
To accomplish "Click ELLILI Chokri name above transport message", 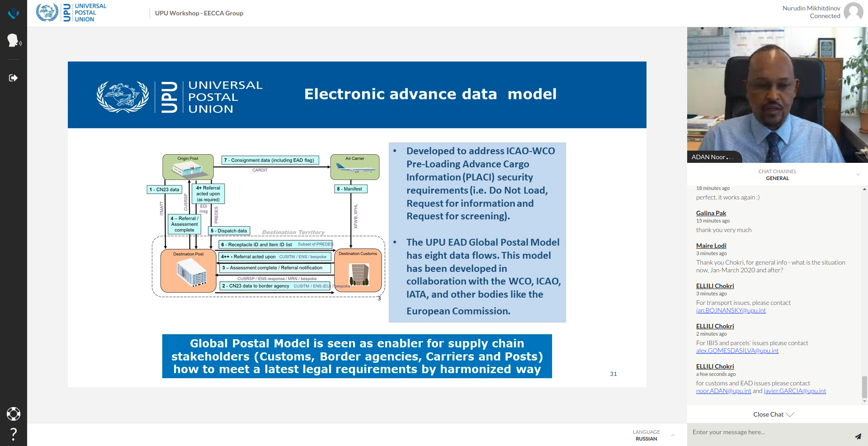I will (715, 286).
